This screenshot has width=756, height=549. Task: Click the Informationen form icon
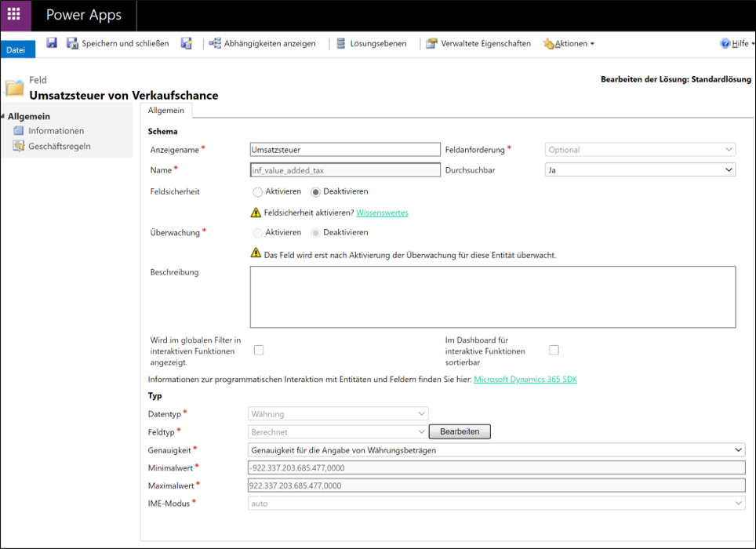coord(18,131)
